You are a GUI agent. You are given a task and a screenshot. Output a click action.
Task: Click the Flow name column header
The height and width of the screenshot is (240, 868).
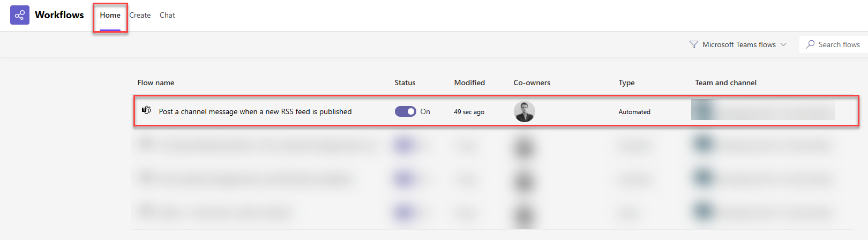click(156, 82)
